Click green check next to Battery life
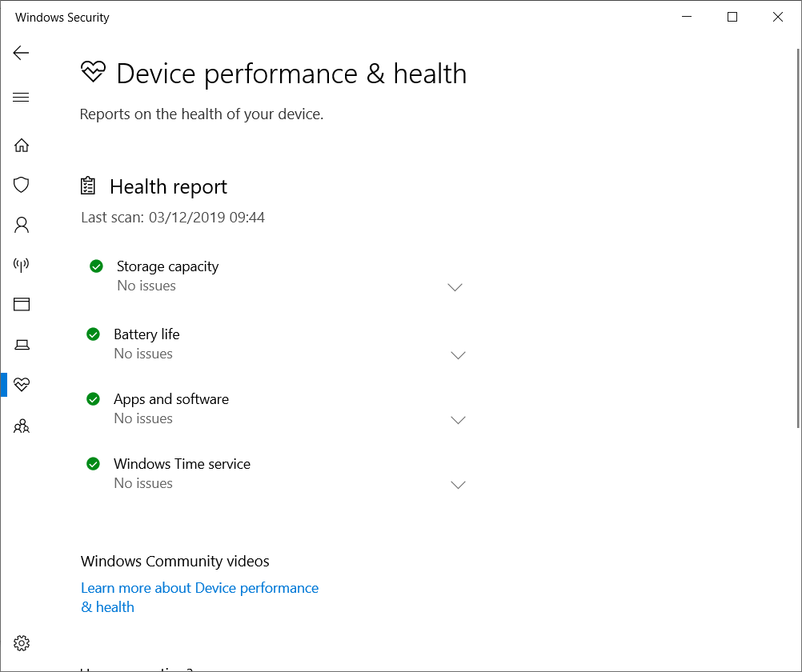Screen dimensions: 802x672 pos(93,334)
